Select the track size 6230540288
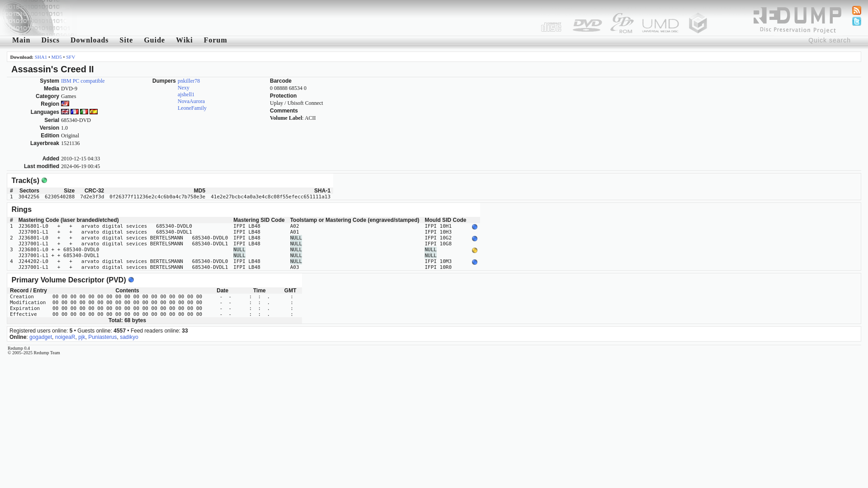Screen dimensions: 868x488 click(60, 197)
